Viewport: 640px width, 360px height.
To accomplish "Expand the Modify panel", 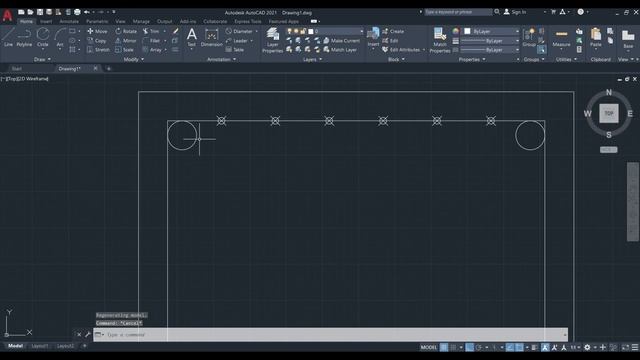I will (133, 60).
